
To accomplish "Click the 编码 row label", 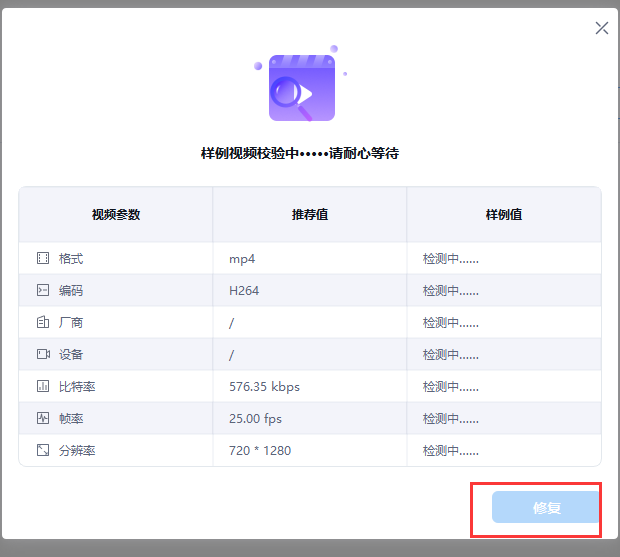I will (x=71, y=291).
